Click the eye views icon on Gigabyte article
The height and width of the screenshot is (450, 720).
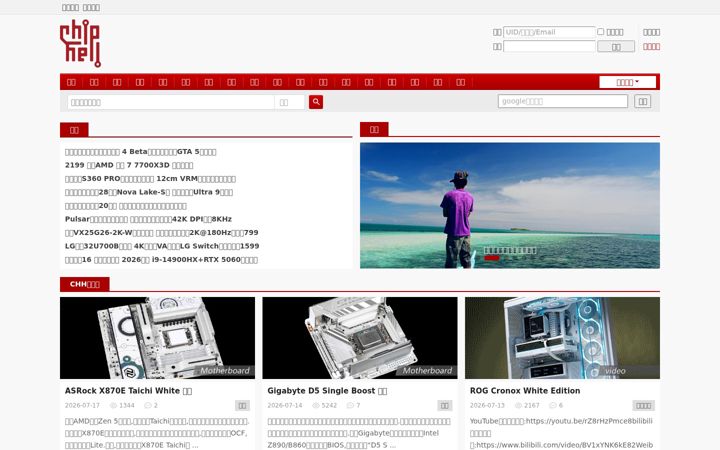click(x=316, y=405)
